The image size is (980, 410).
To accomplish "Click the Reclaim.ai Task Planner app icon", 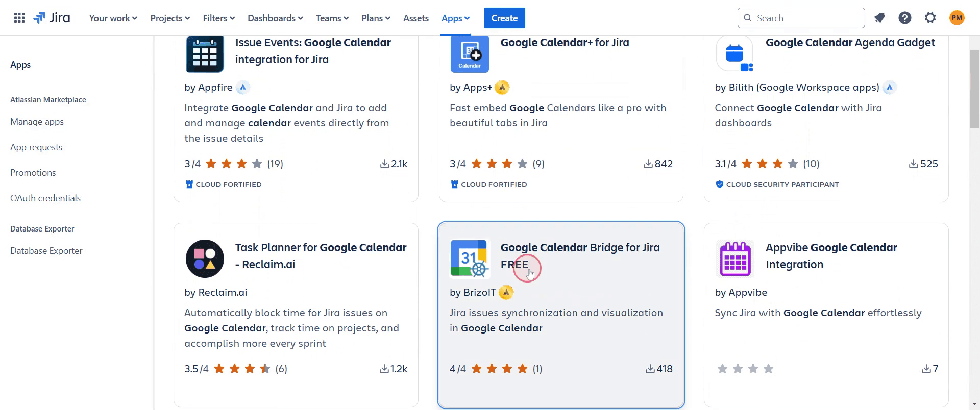I will (205, 259).
